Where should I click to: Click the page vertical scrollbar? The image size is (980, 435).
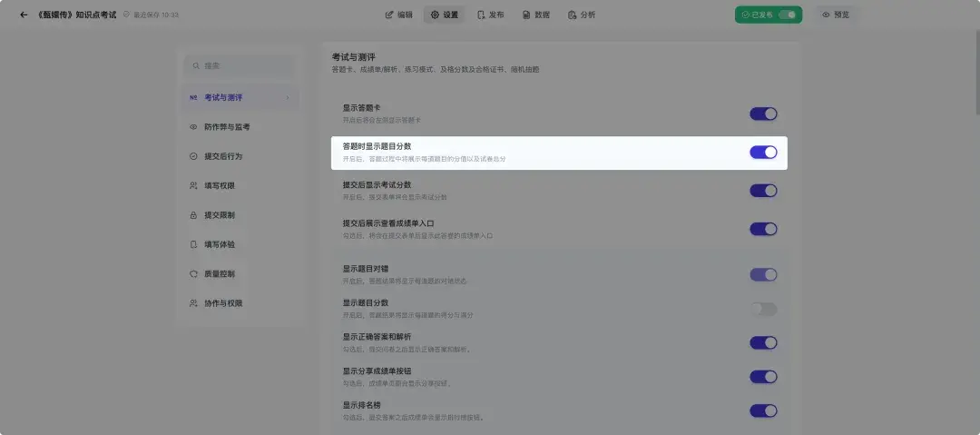point(976,72)
